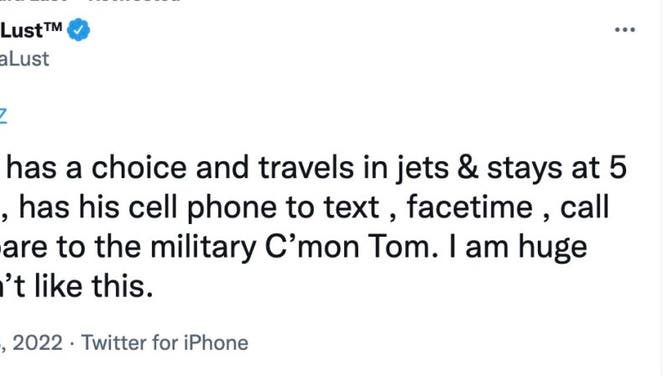Open the Lust™ profile display name

click(31, 30)
